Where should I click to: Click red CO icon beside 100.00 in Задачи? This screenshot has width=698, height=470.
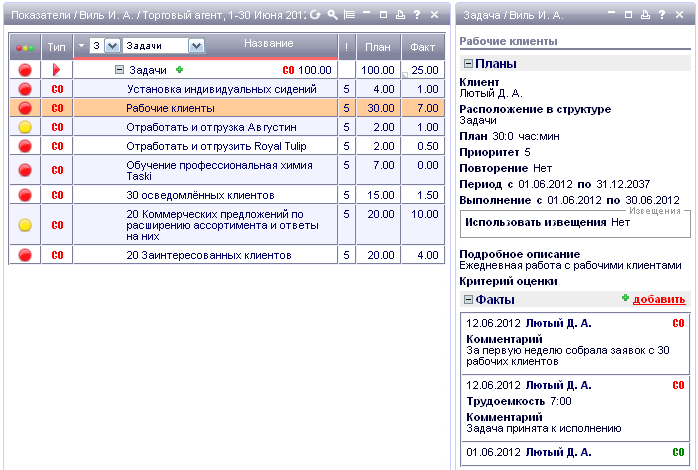[x=288, y=70]
